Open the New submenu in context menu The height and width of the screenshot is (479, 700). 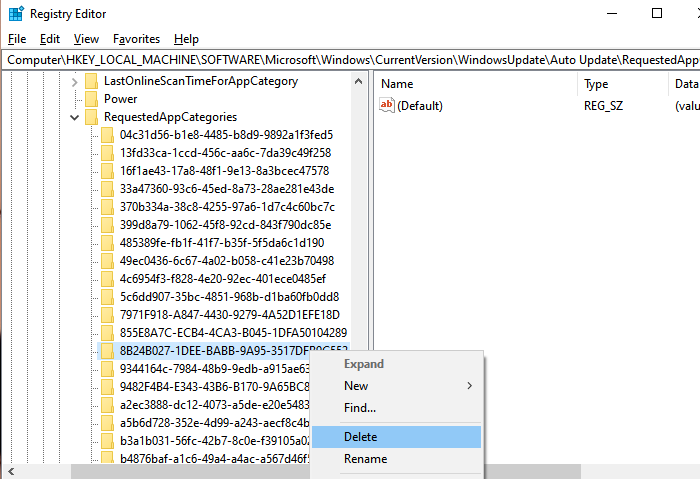coord(396,386)
